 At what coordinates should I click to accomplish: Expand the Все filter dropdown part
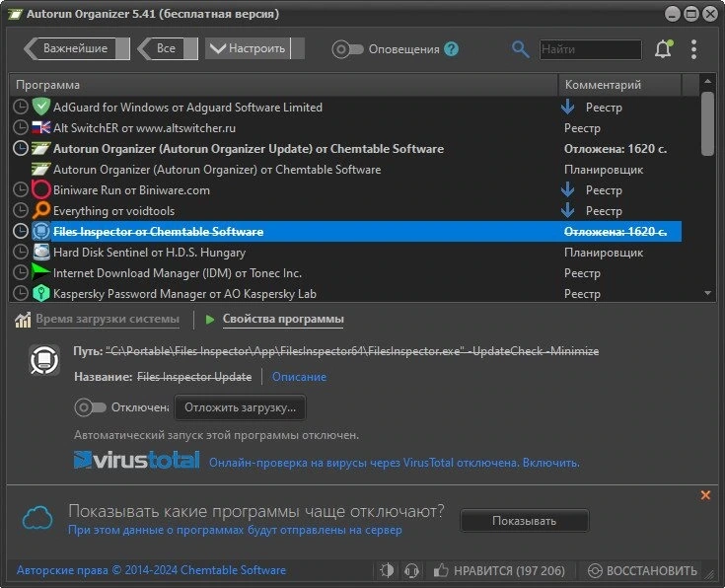pos(191,48)
